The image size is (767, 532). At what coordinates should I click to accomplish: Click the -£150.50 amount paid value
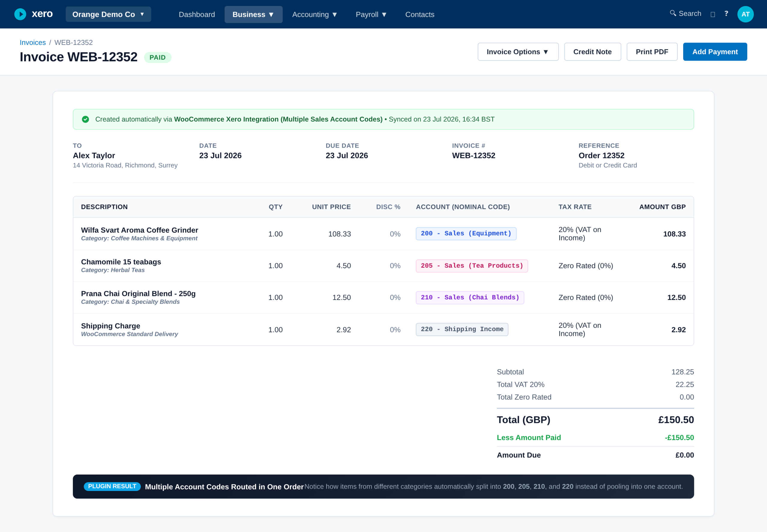pos(679,438)
